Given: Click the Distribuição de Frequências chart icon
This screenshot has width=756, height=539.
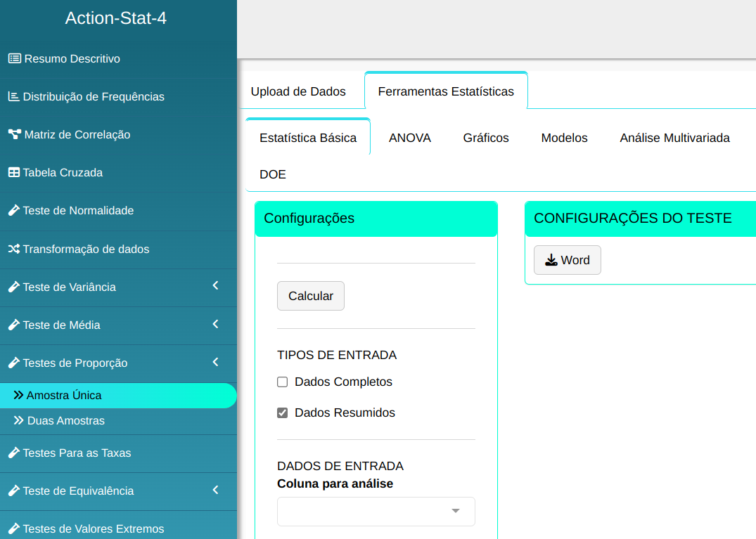Looking at the screenshot, I should [x=13, y=96].
